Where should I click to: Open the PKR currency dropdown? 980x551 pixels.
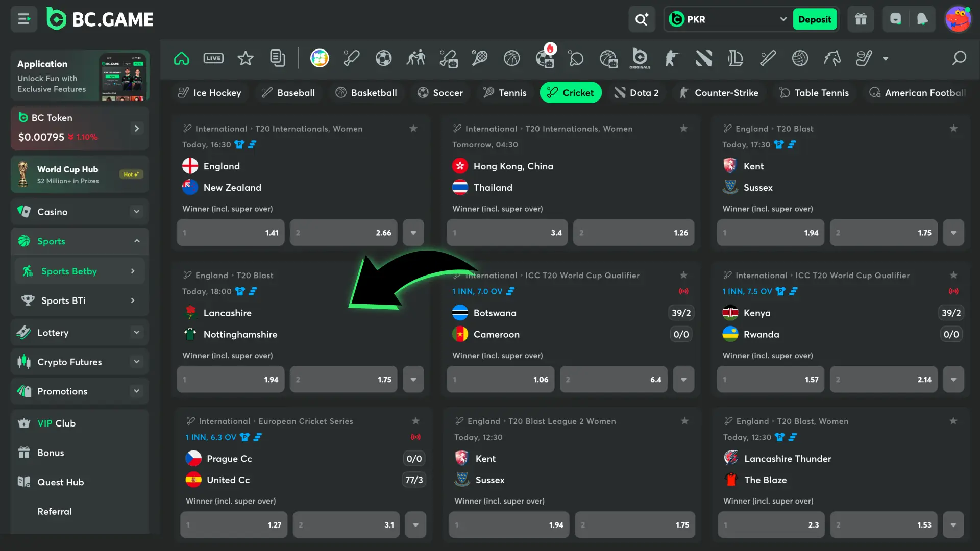[x=728, y=19]
